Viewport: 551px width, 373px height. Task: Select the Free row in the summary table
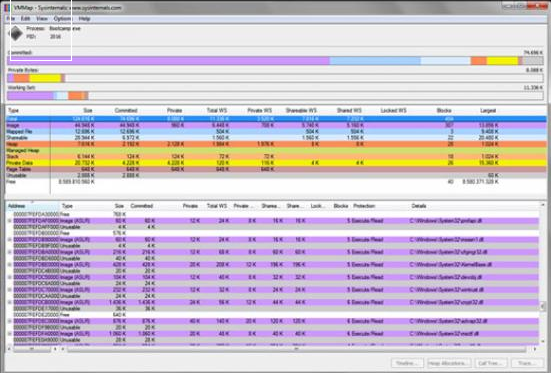click(276, 182)
